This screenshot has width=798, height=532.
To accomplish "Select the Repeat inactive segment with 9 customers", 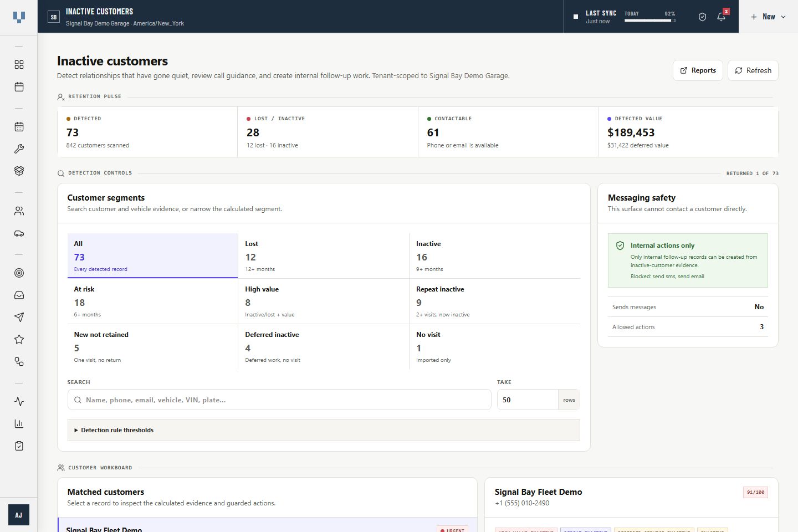I will point(495,301).
